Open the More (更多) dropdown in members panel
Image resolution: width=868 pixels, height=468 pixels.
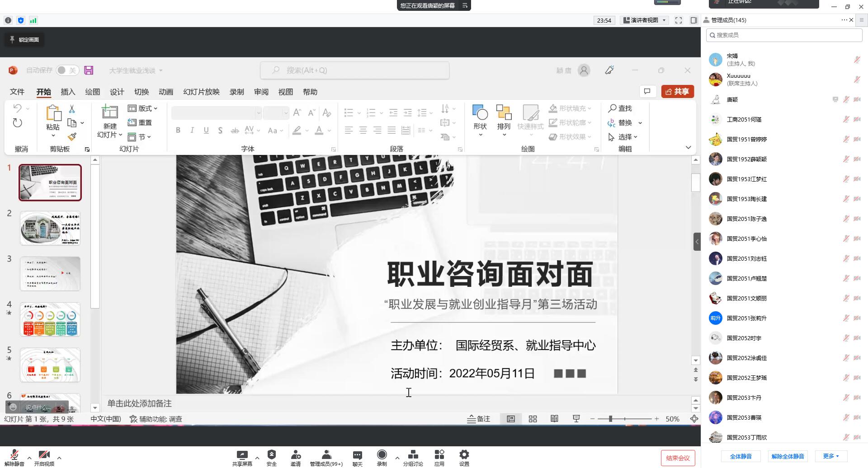pyautogui.click(x=830, y=456)
